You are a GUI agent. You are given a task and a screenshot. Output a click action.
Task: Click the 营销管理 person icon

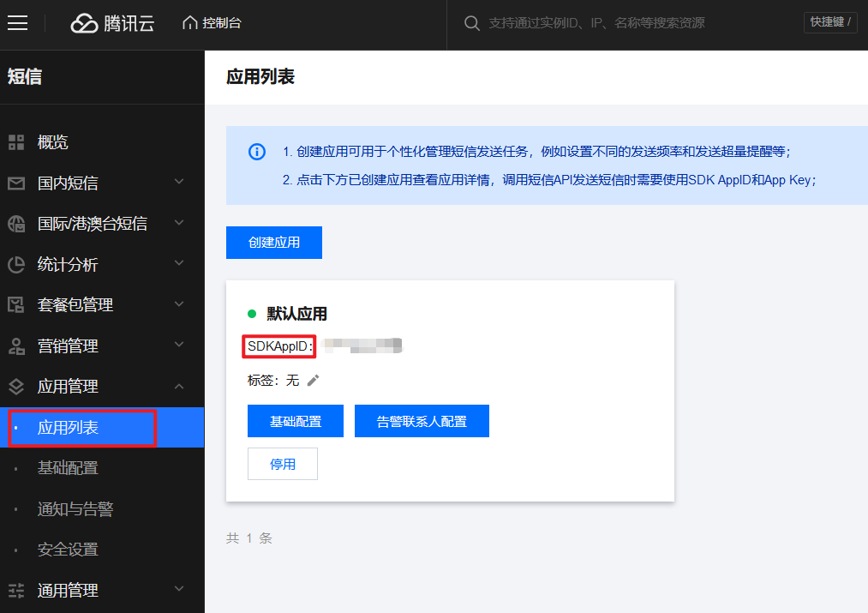16,346
